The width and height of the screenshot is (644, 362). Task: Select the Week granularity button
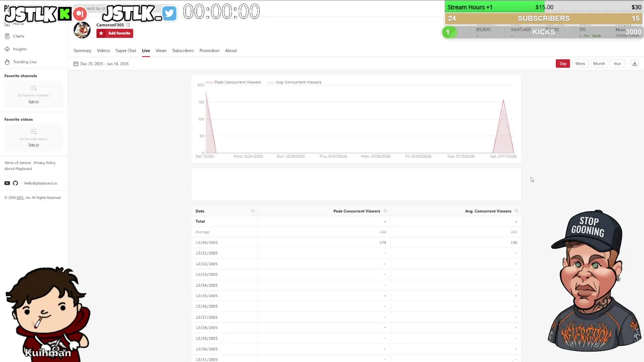pos(580,63)
